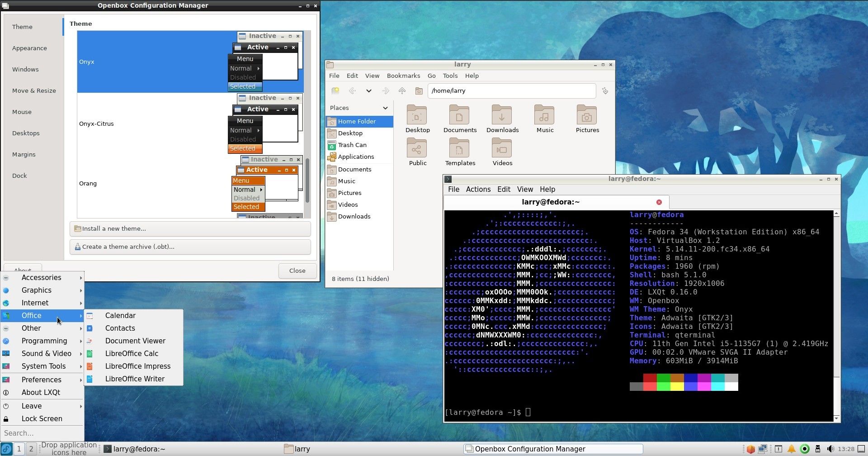
Task: Open a new tab with the new-tab icon
Action: point(335,91)
